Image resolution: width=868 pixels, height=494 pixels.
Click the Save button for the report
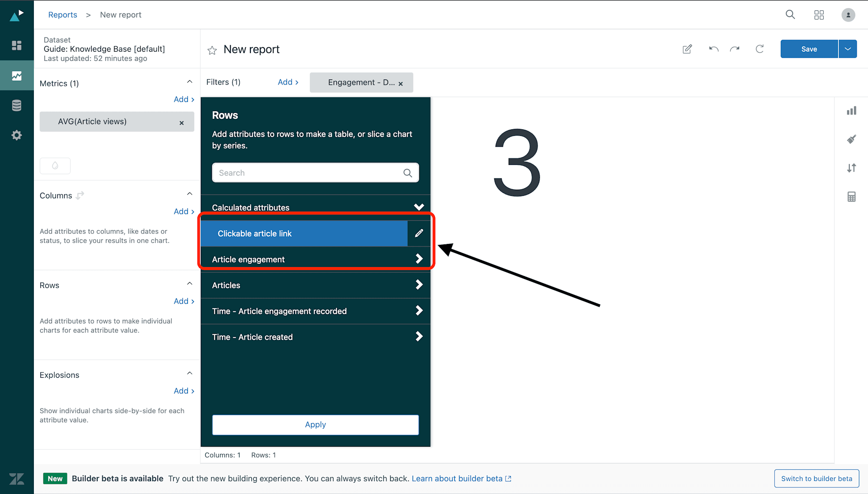pyautogui.click(x=809, y=48)
